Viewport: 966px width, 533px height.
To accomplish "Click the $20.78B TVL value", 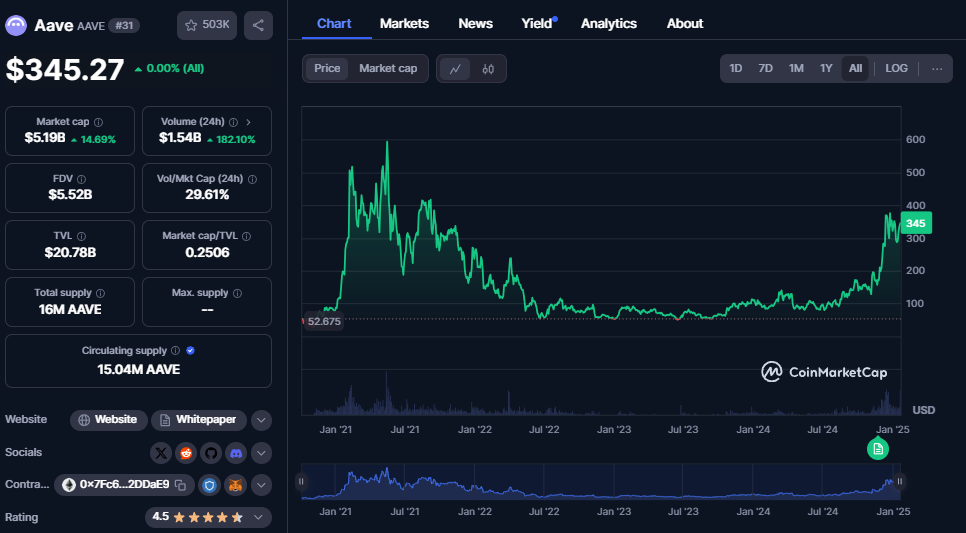I will (70, 252).
